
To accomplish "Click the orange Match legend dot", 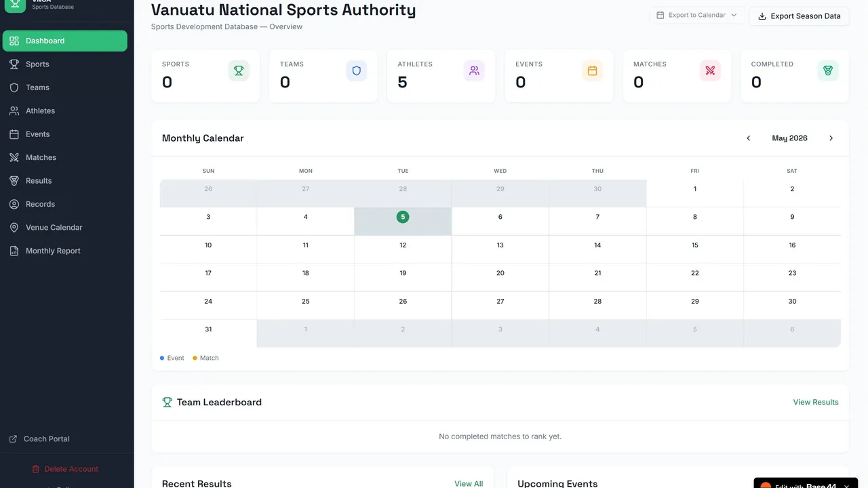I will (195, 358).
